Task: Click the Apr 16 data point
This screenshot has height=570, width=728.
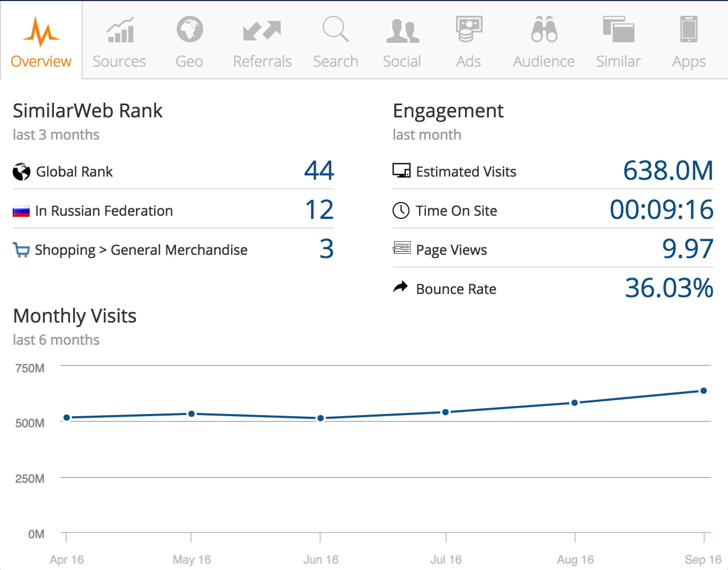Action: point(67,418)
